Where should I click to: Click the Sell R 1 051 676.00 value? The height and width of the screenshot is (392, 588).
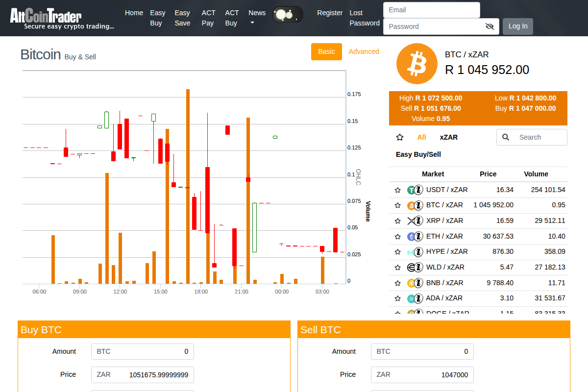click(431, 108)
